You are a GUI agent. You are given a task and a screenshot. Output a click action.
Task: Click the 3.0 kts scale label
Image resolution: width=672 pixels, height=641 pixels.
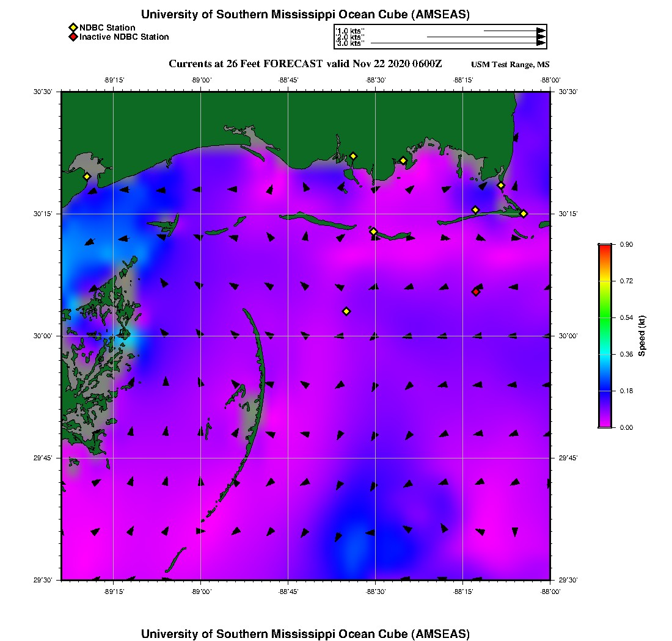pos(350,43)
